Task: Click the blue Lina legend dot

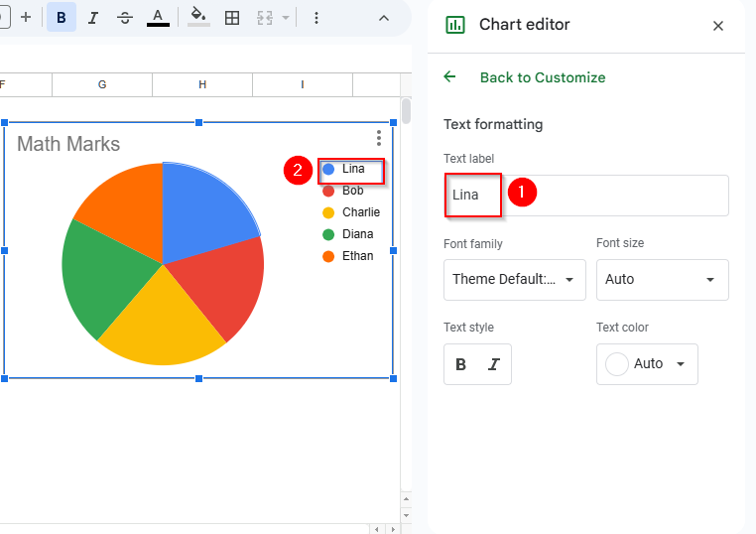Action: pos(328,169)
